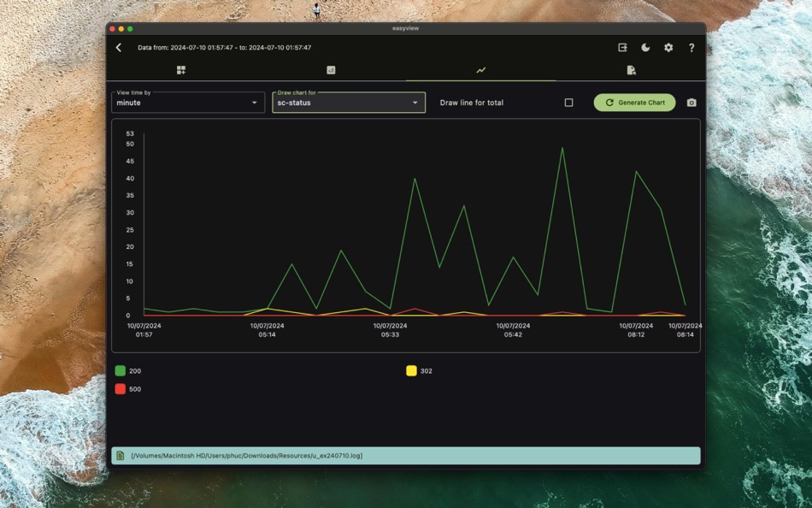This screenshot has width=812, height=508.
Task: Click the 08:12 x-axis time label
Action: [x=636, y=330]
